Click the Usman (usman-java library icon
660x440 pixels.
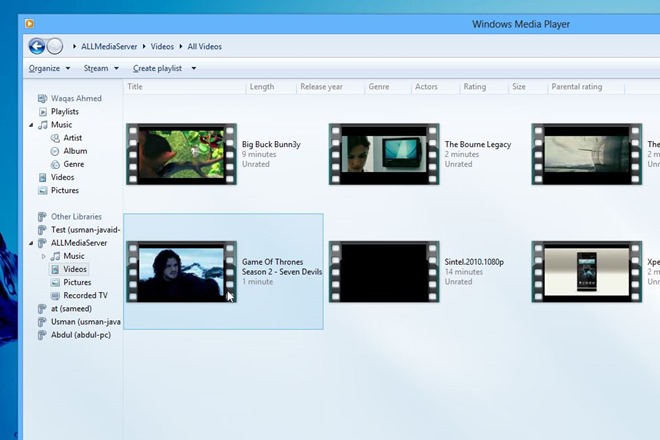(x=42, y=322)
